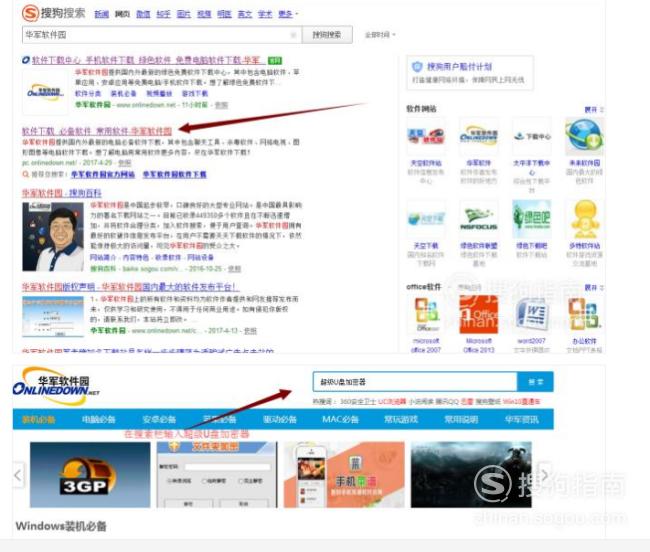
Task: Open the yellow figure 多特软件站 icon
Action: tap(584, 219)
